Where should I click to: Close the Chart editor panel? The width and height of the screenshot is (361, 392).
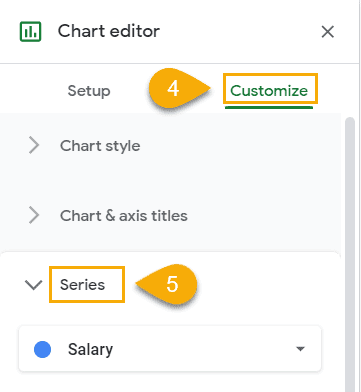click(x=327, y=32)
